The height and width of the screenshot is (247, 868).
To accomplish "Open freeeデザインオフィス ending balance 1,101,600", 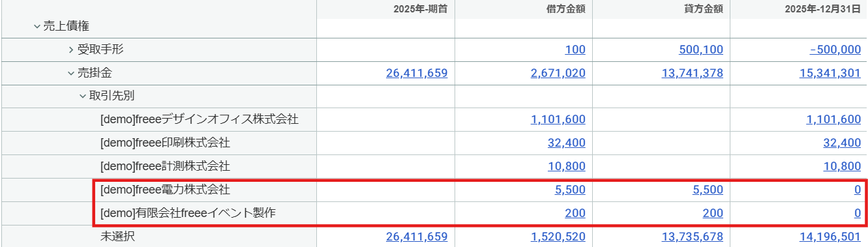I will tap(834, 119).
